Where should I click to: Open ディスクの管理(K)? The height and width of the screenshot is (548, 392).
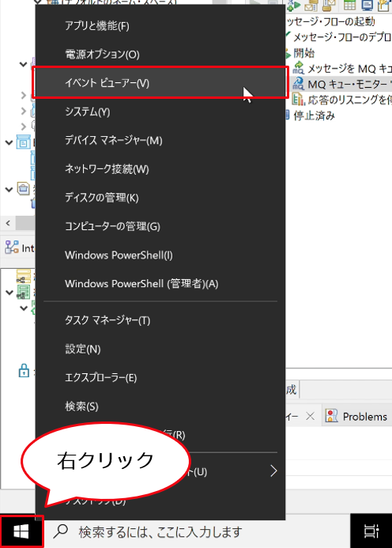tap(160, 198)
